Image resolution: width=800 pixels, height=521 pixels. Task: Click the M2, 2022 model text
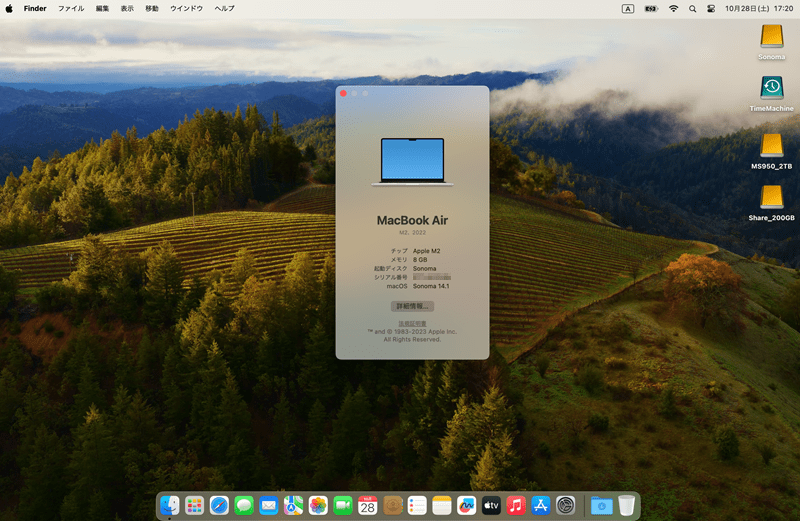412,233
